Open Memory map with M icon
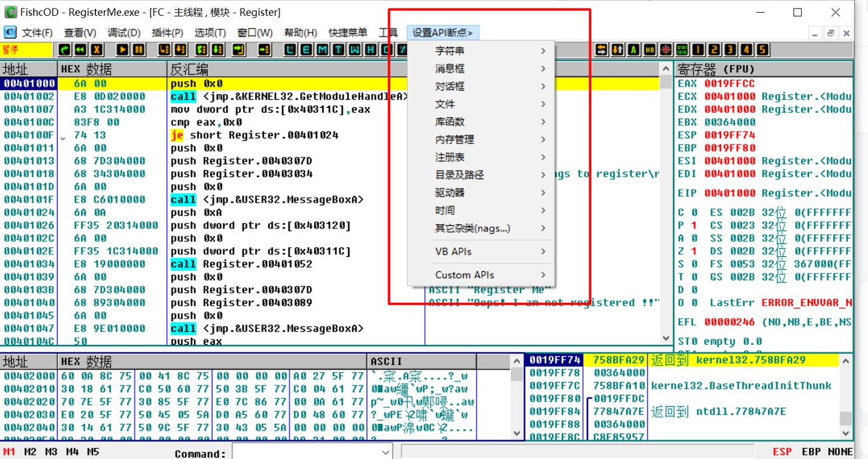868x459 pixels. click(322, 50)
